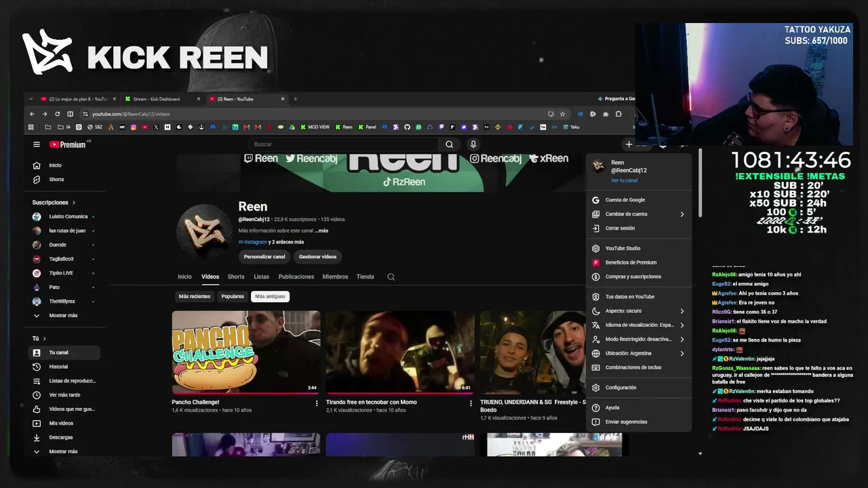Select Enviar sugerencias in account menu
The width and height of the screenshot is (868, 488).
[638, 422]
